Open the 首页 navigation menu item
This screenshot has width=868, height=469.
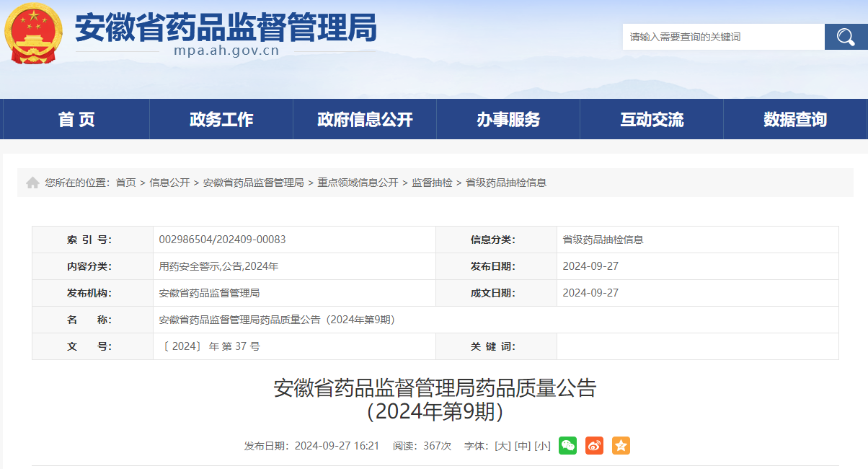(76, 120)
